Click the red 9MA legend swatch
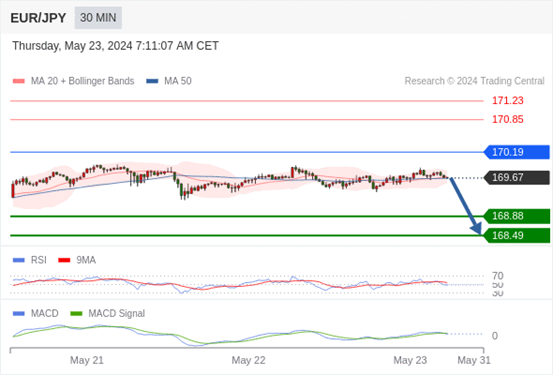Image resolution: width=553 pixels, height=375 pixels. (x=64, y=261)
